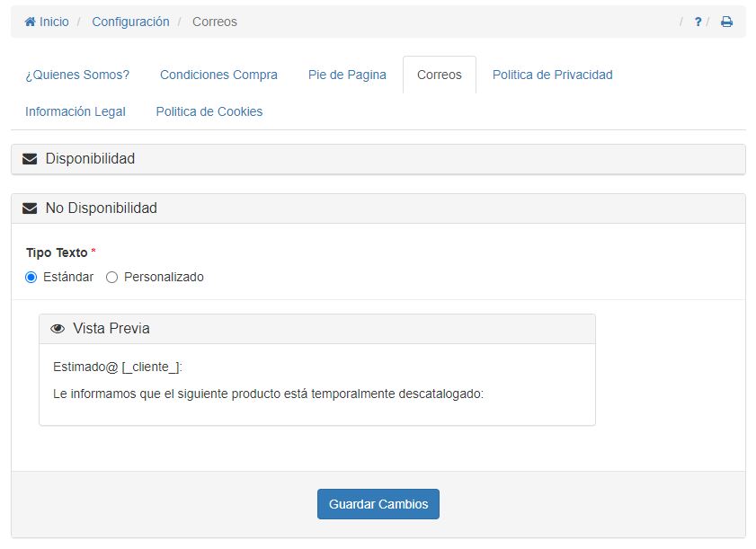Open the Politica de Privacidad tab
Image resolution: width=756 pixels, height=549 pixels.
tap(552, 75)
